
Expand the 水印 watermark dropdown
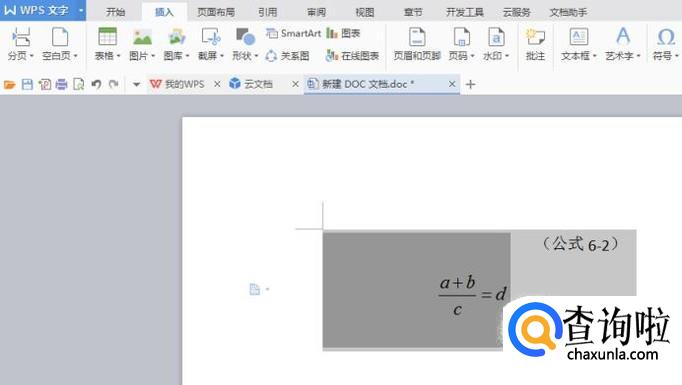tap(507, 56)
